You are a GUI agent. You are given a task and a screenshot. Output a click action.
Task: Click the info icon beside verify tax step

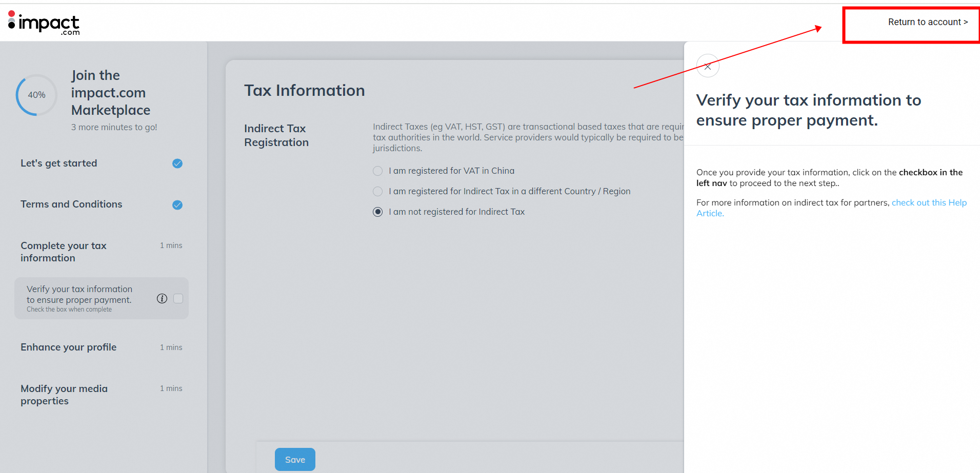(x=162, y=298)
